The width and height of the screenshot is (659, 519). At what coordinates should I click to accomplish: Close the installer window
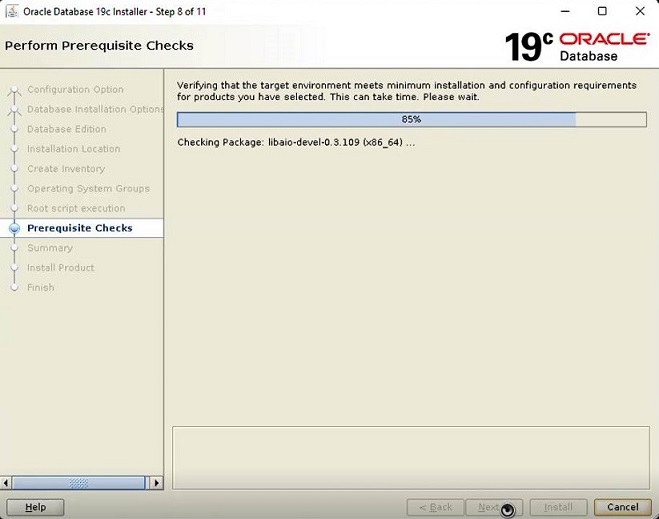pyautogui.click(x=640, y=11)
